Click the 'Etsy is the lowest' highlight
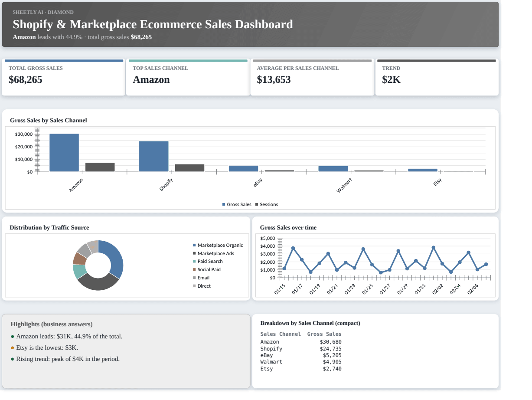The height and width of the screenshot is (400, 532). [44, 348]
